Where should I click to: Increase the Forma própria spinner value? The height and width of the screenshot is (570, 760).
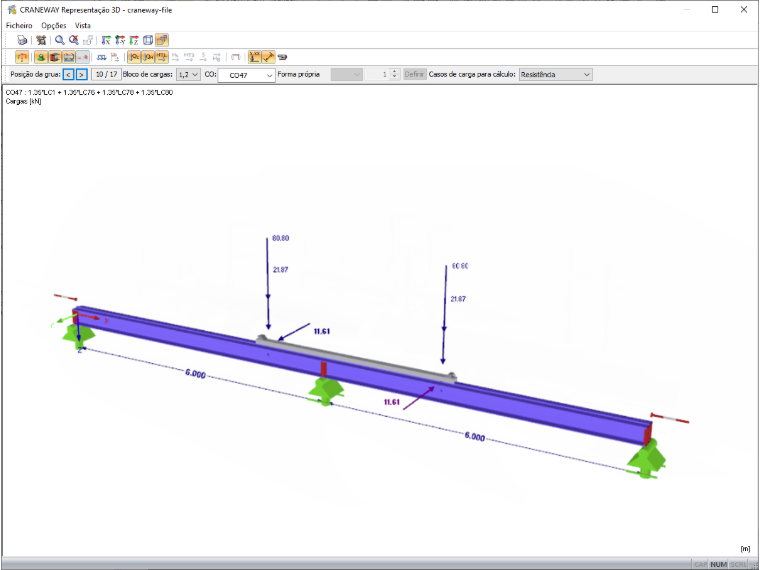pos(394,72)
